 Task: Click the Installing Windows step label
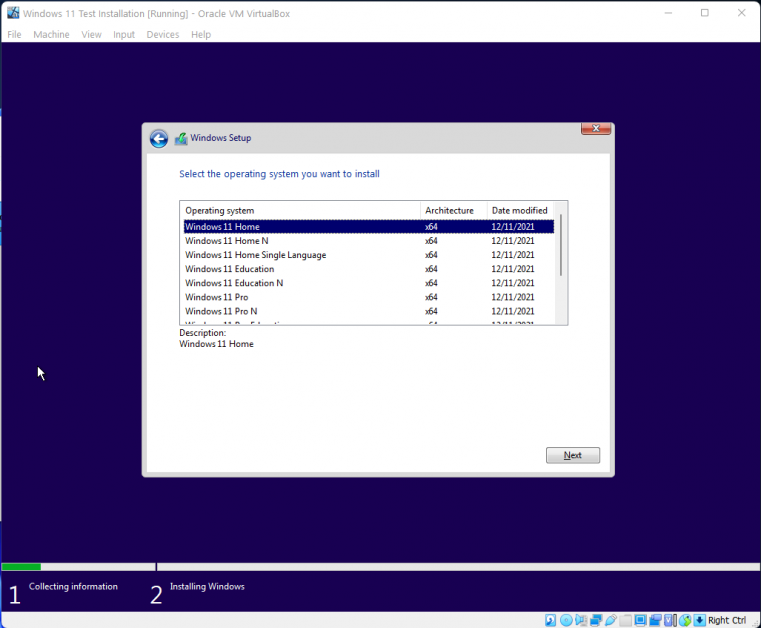point(207,586)
